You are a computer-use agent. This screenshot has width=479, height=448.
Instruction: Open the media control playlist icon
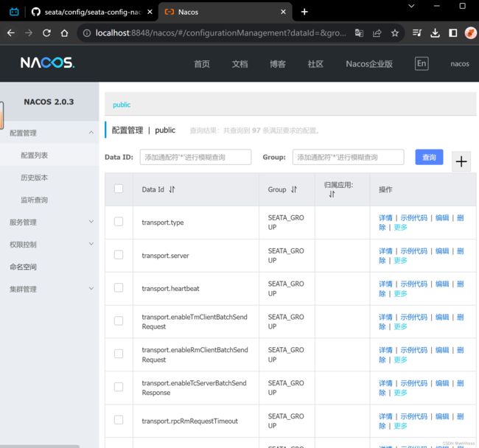417,32
